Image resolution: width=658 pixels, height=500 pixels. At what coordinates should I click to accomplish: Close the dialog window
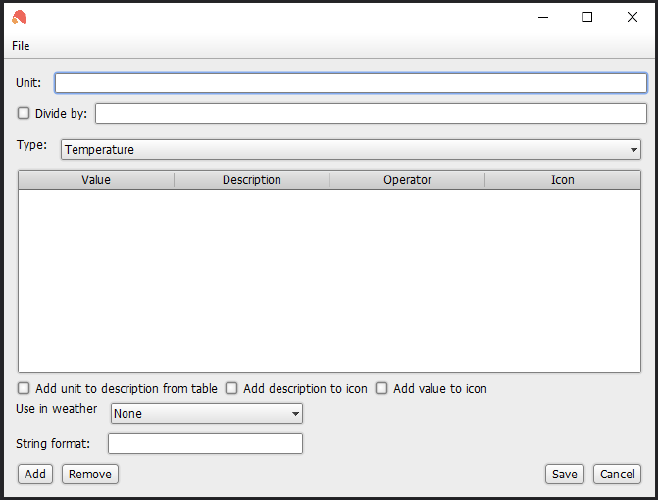click(x=632, y=17)
